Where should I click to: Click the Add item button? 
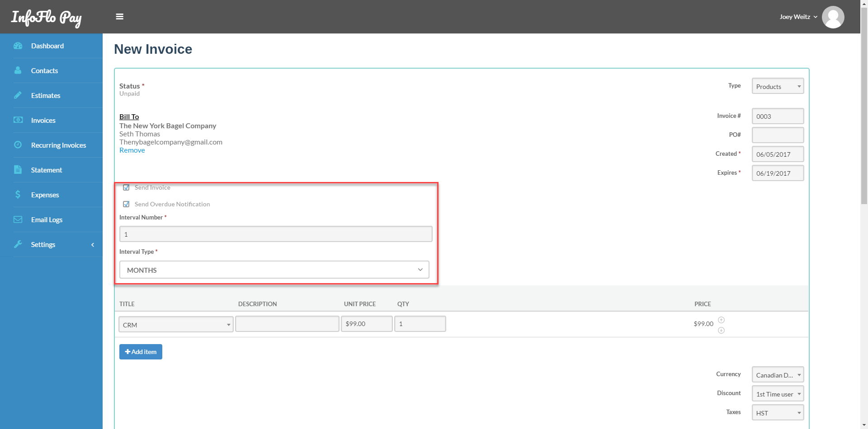pos(141,352)
